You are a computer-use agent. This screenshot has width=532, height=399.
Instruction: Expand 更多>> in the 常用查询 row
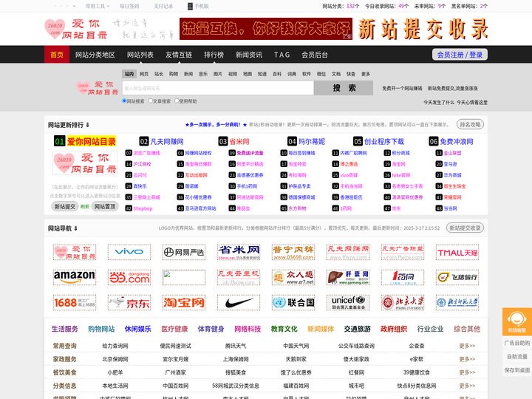coord(467,346)
